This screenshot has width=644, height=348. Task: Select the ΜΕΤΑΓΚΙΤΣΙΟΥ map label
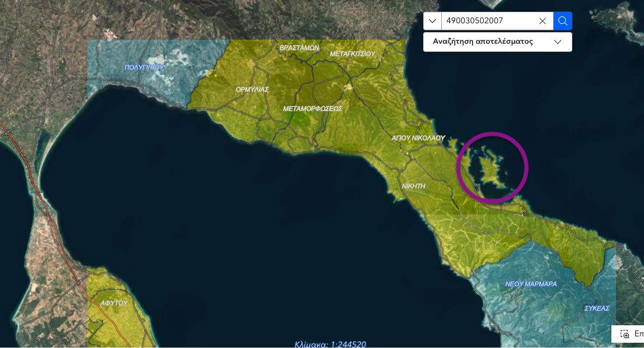point(353,54)
